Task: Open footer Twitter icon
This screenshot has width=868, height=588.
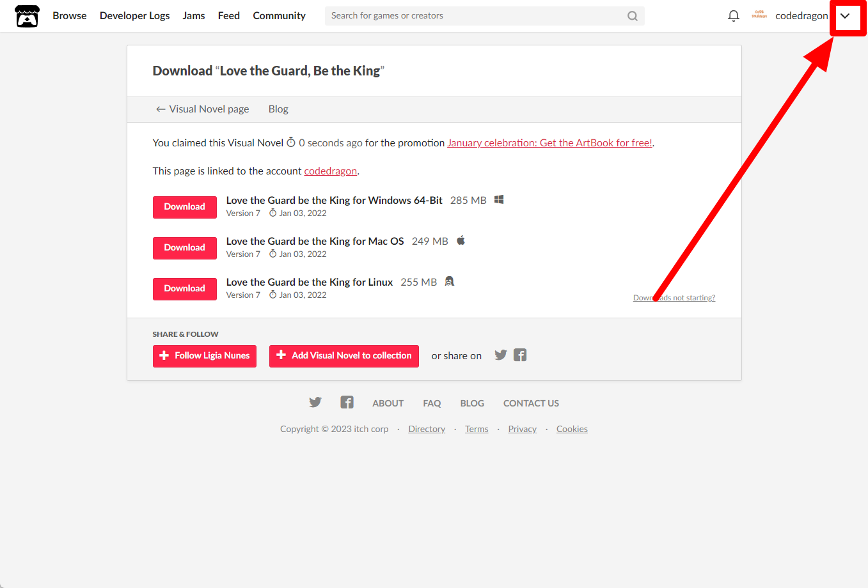Action: point(315,403)
